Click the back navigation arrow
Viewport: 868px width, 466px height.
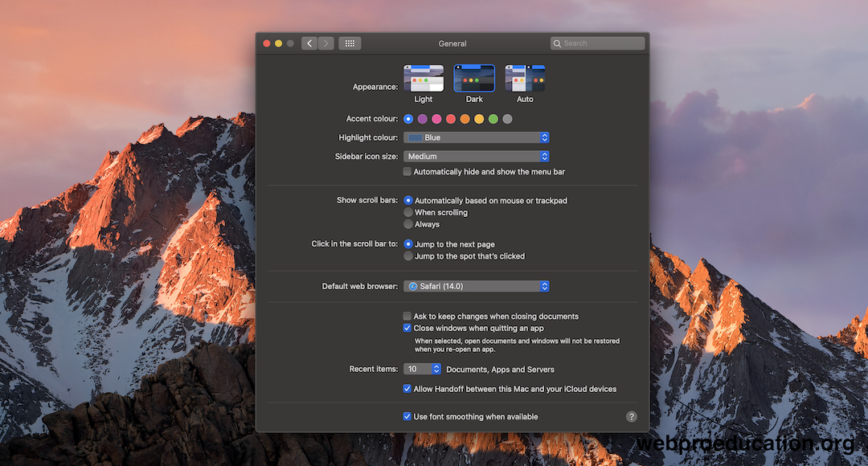(x=309, y=43)
